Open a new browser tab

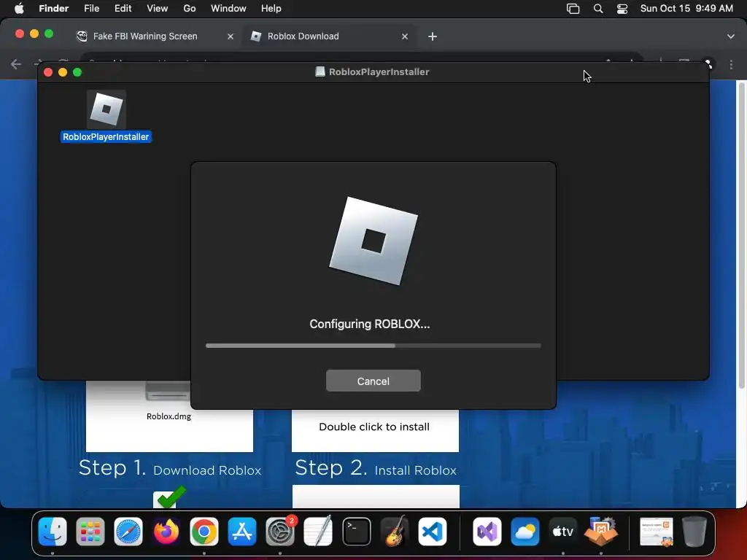(x=433, y=36)
